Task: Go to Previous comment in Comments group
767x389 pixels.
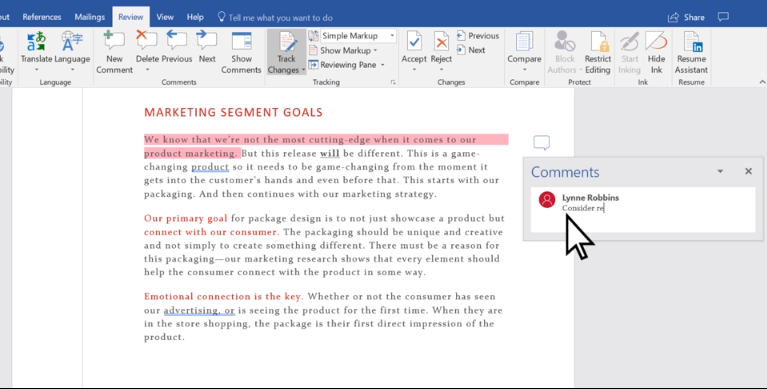Action: pyautogui.click(x=177, y=47)
